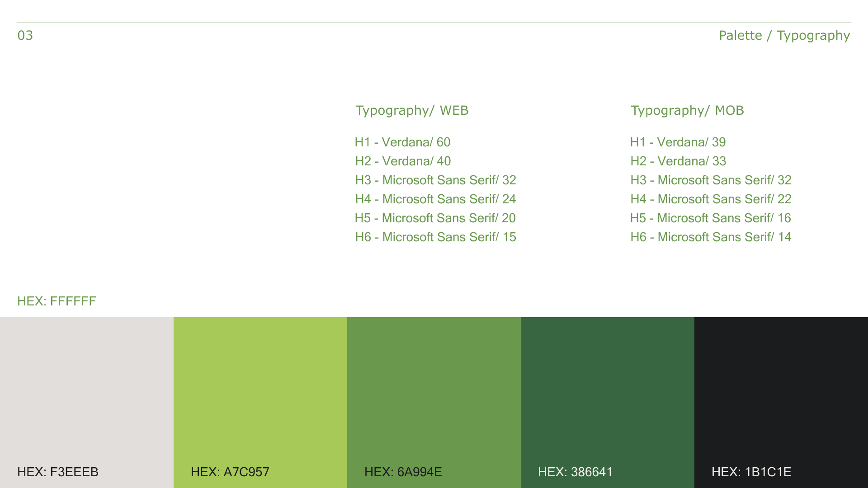The image size is (868, 488).
Task: Pick the 6A994E medium green swatch
Action: pyautogui.click(x=434, y=402)
